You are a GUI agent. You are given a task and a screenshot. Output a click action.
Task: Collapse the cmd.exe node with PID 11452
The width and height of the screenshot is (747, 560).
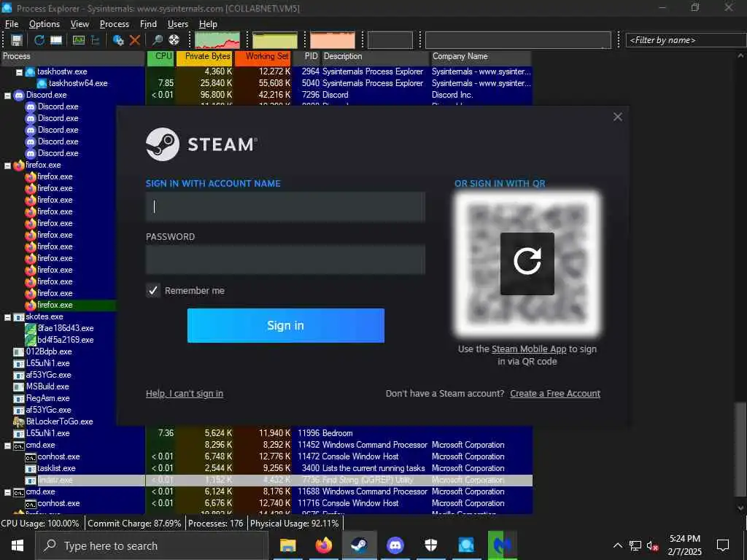7,446
